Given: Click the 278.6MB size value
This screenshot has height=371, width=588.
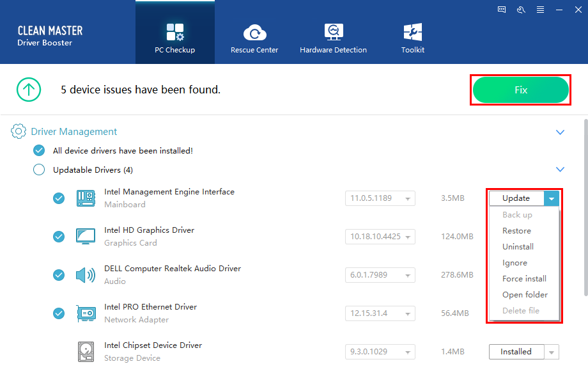Looking at the screenshot, I should point(457,275).
